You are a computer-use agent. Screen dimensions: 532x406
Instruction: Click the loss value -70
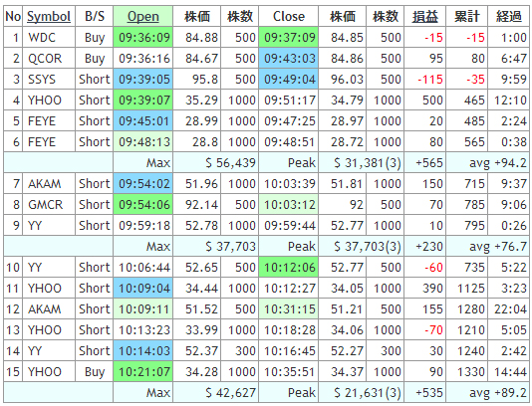click(433, 329)
